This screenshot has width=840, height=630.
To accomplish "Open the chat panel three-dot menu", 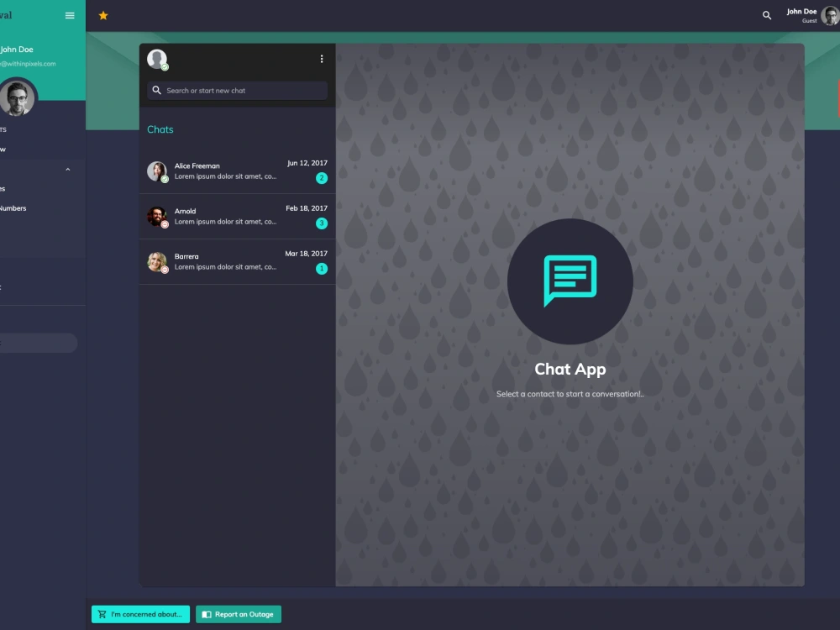I will click(x=322, y=59).
